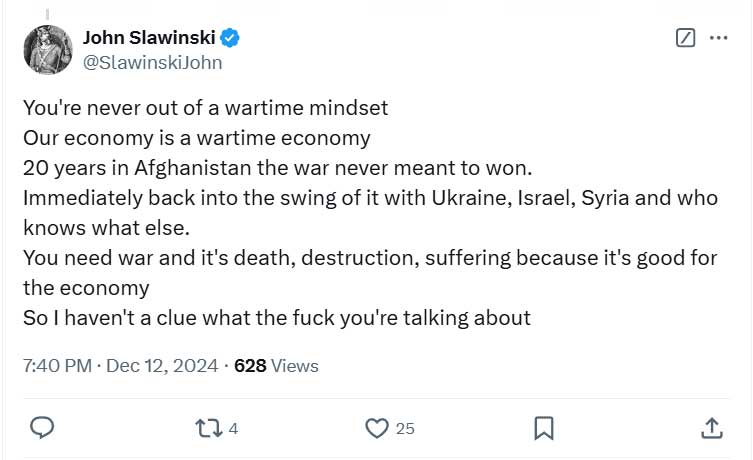The height and width of the screenshot is (460, 753).
Task: Click the repost count of 4
Action: [x=233, y=429]
